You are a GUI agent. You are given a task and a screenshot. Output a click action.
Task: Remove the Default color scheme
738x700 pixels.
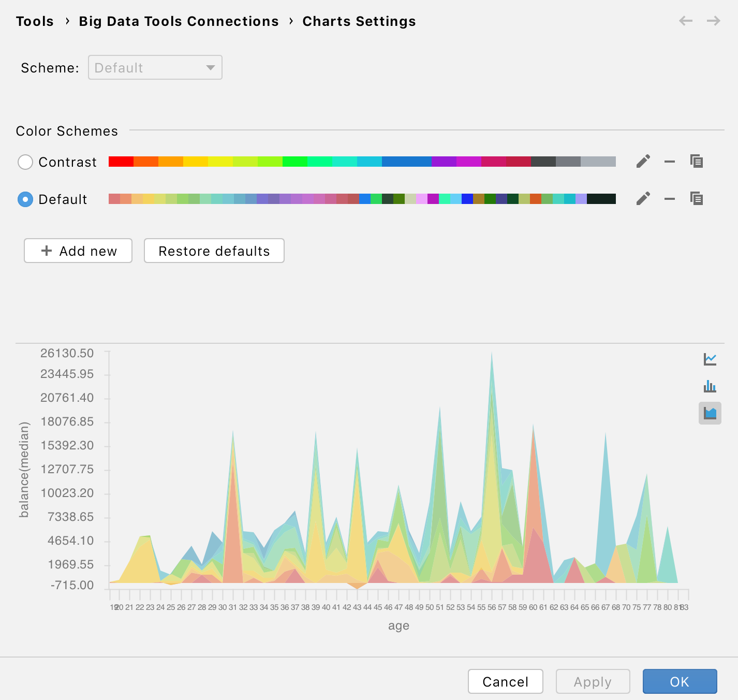point(670,199)
